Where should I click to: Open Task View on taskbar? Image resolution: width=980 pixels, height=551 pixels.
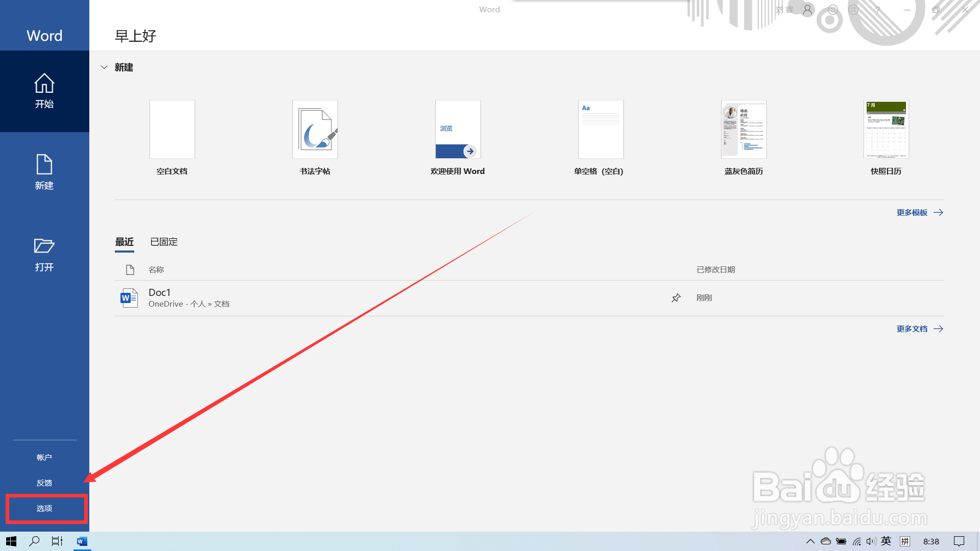(x=57, y=541)
